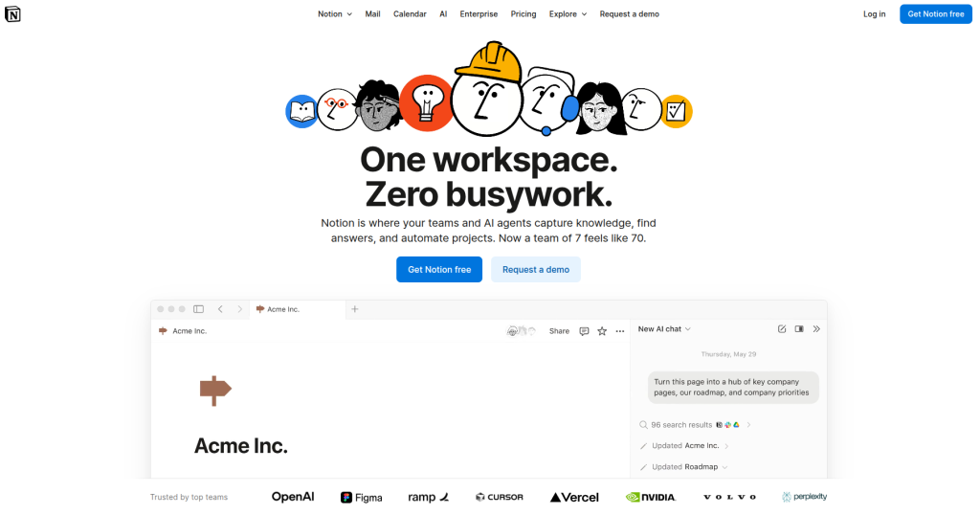Open the New AI chat dropdown
This screenshot has height=515, width=980.
point(664,328)
